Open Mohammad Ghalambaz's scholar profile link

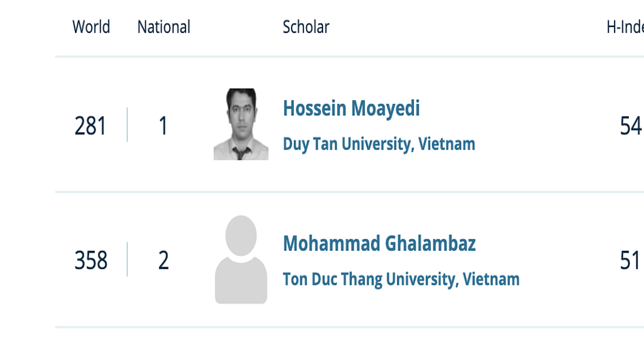[379, 243]
